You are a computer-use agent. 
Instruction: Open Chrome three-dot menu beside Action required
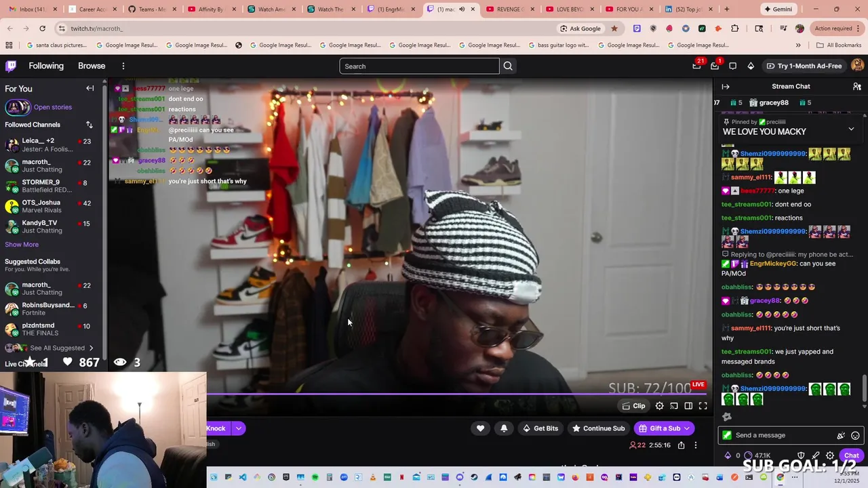point(859,28)
